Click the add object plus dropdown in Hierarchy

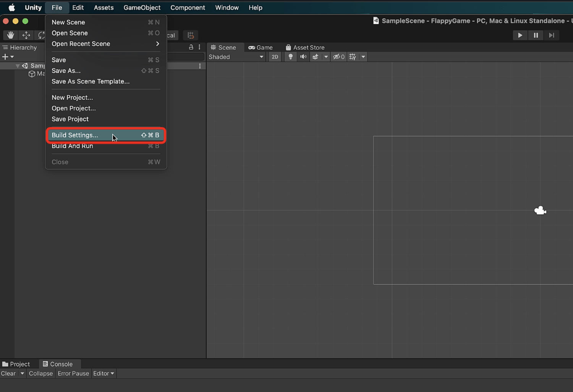point(8,57)
